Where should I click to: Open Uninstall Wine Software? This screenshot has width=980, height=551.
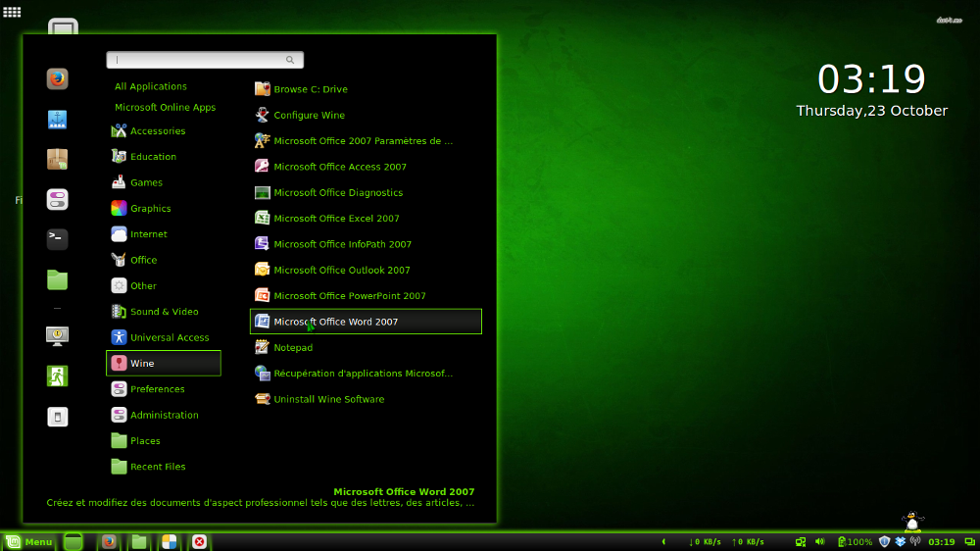click(366, 399)
